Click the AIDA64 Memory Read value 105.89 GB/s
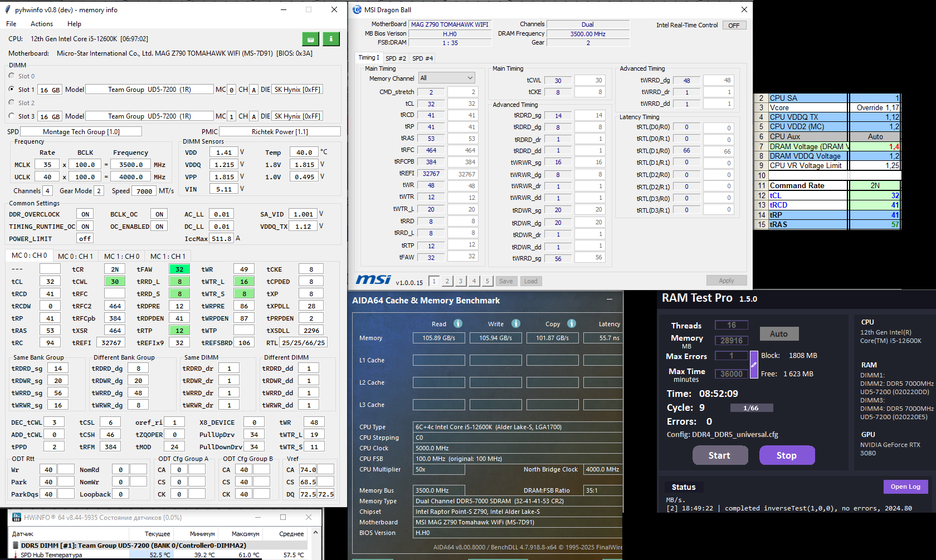The image size is (936, 560). 439,338
